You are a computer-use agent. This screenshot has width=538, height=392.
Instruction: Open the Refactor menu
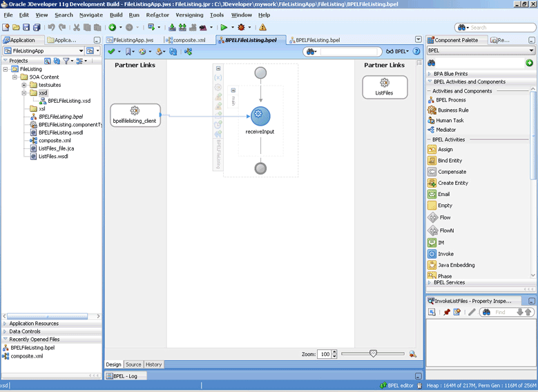[157, 15]
